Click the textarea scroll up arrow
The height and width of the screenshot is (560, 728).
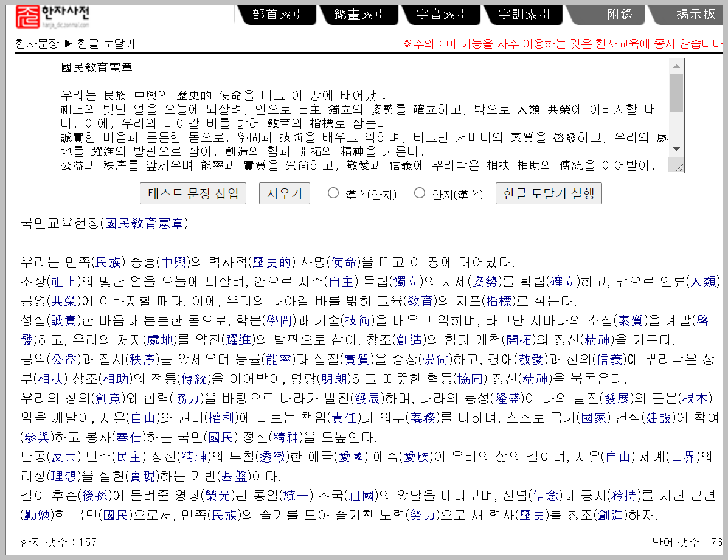point(676,66)
